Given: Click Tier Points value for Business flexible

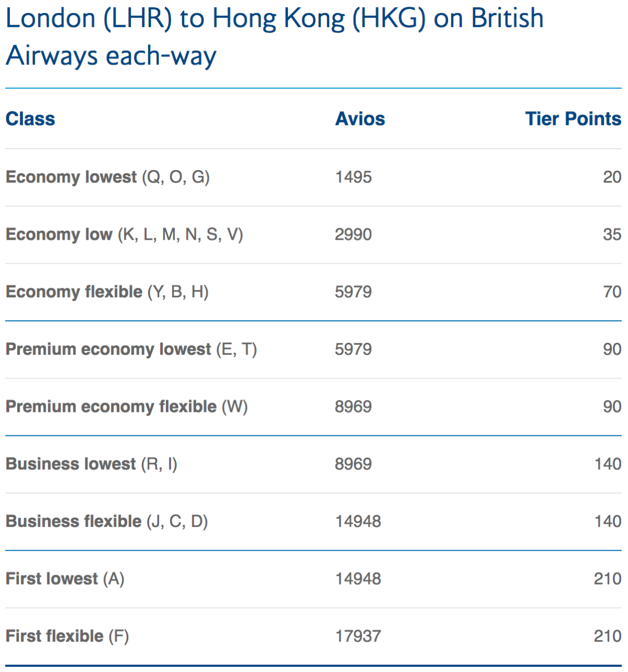Looking at the screenshot, I should point(608,522).
